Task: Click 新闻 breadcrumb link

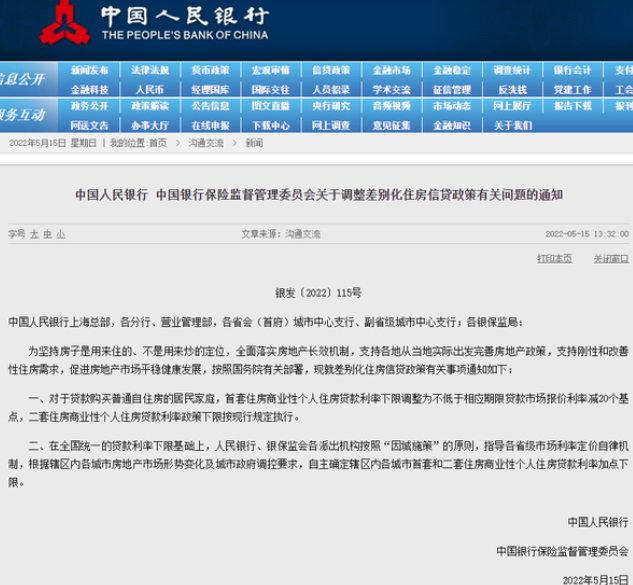Action: pyautogui.click(x=254, y=143)
